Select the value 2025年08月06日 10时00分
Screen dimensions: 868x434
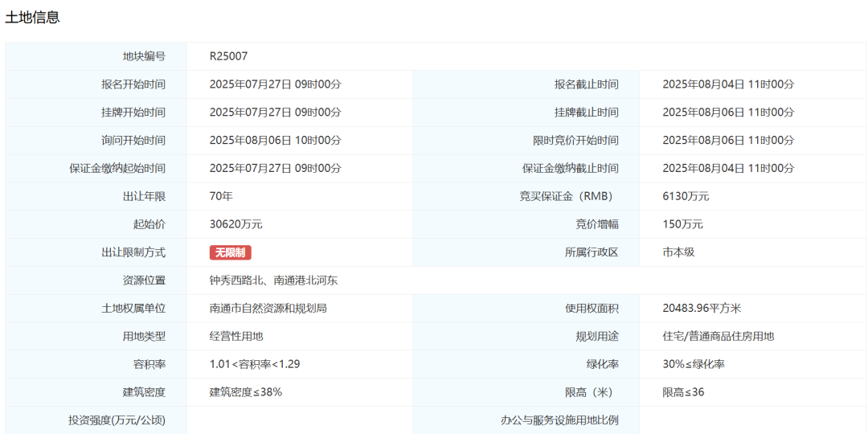tap(275, 141)
